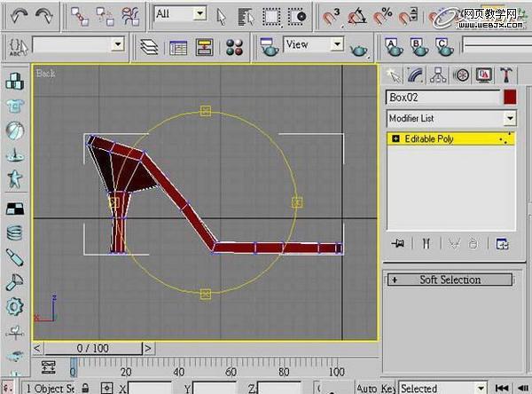The width and height of the screenshot is (532, 394).
Task: Expand the Editable Poly plus box
Action: (395, 138)
